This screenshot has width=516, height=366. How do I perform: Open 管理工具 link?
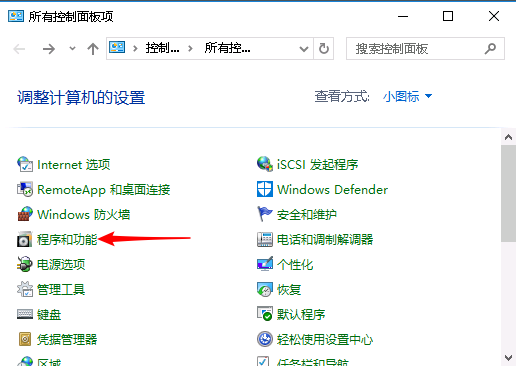click(61, 290)
